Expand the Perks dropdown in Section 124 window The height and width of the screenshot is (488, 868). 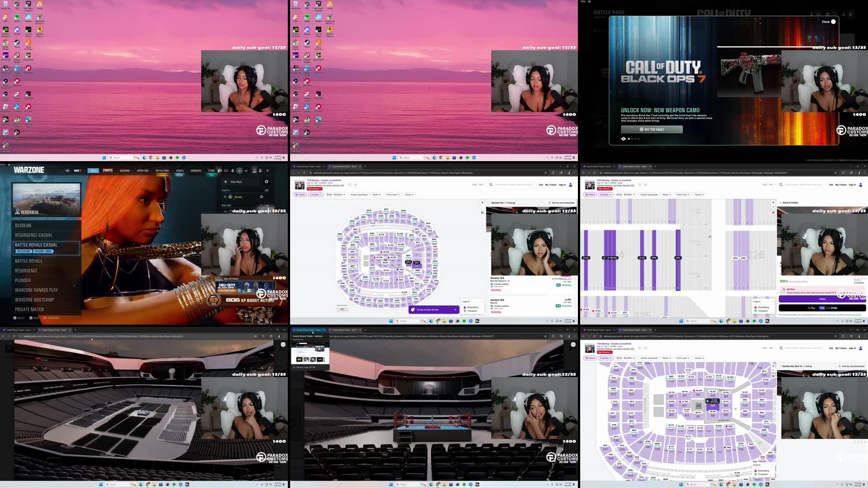[376, 194]
